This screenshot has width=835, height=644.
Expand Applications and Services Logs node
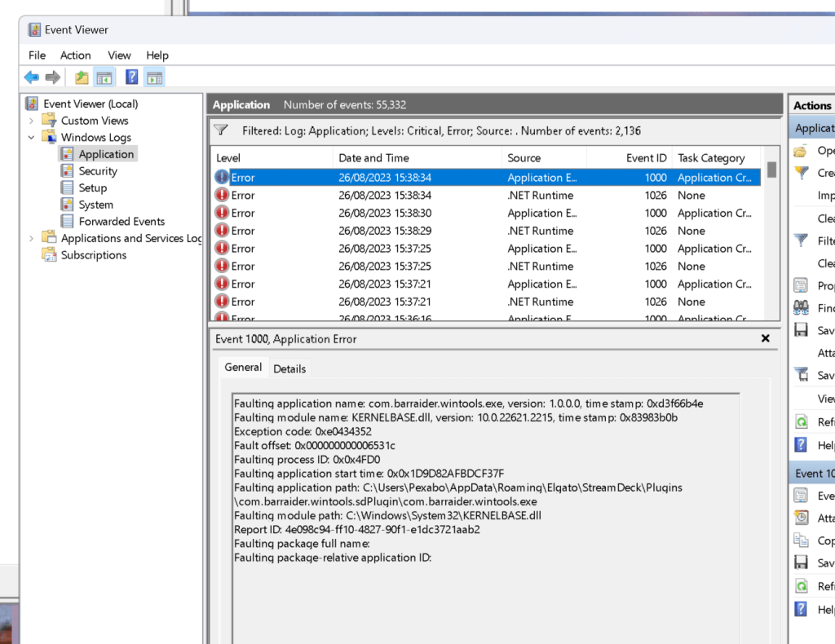pos(32,238)
